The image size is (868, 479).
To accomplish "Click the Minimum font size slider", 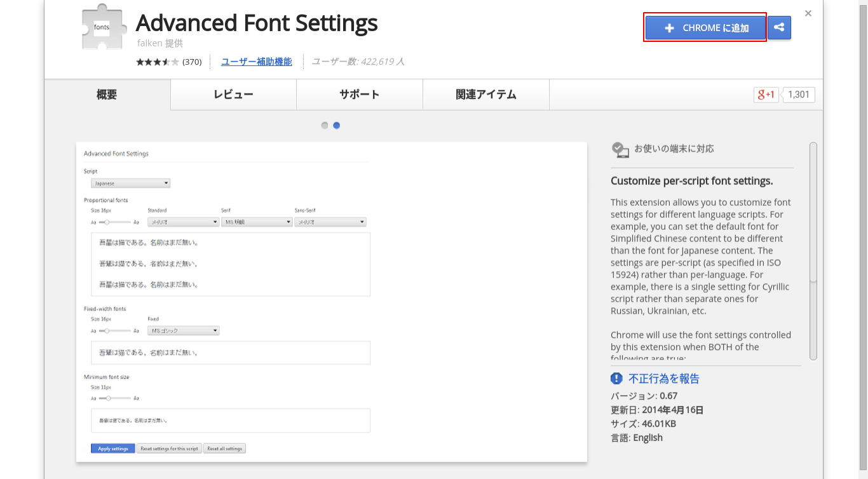I will (x=115, y=398).
